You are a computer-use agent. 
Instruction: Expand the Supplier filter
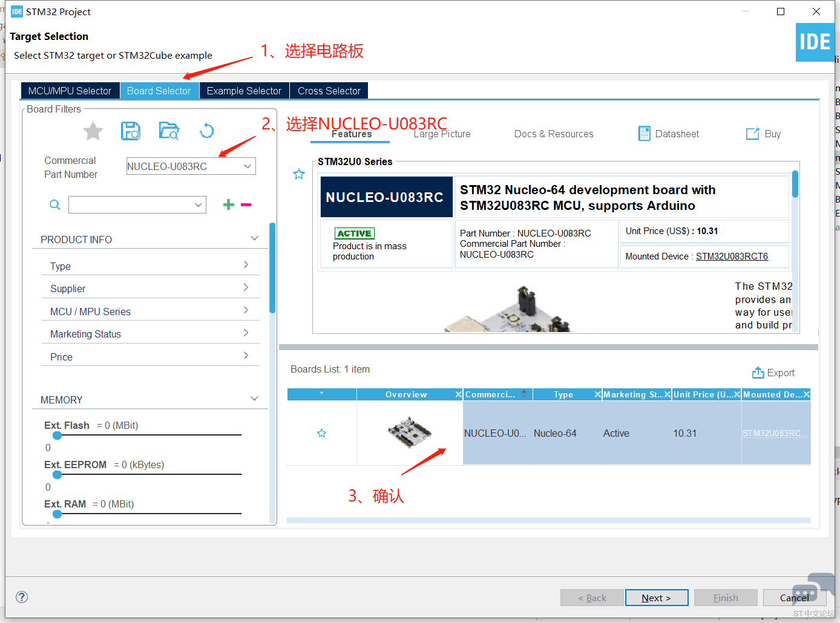tap(246, 287)
